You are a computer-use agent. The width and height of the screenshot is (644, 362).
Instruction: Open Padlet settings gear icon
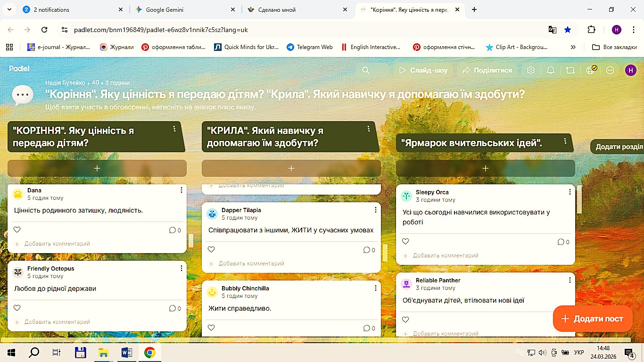[531, 70]
